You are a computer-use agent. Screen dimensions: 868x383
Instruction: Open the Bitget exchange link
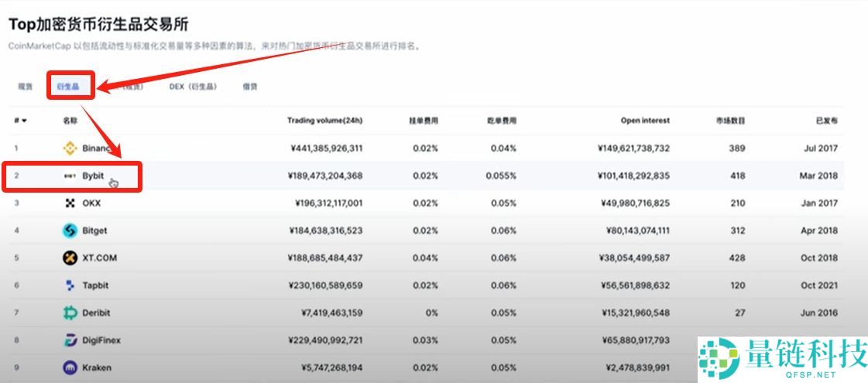coord(94,231)
